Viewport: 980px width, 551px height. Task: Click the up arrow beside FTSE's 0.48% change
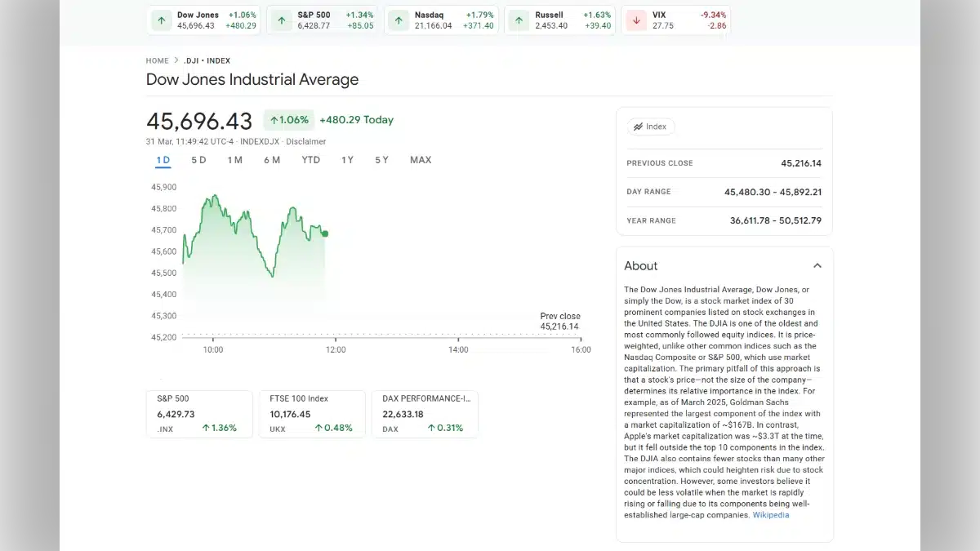tap(321, 427)
